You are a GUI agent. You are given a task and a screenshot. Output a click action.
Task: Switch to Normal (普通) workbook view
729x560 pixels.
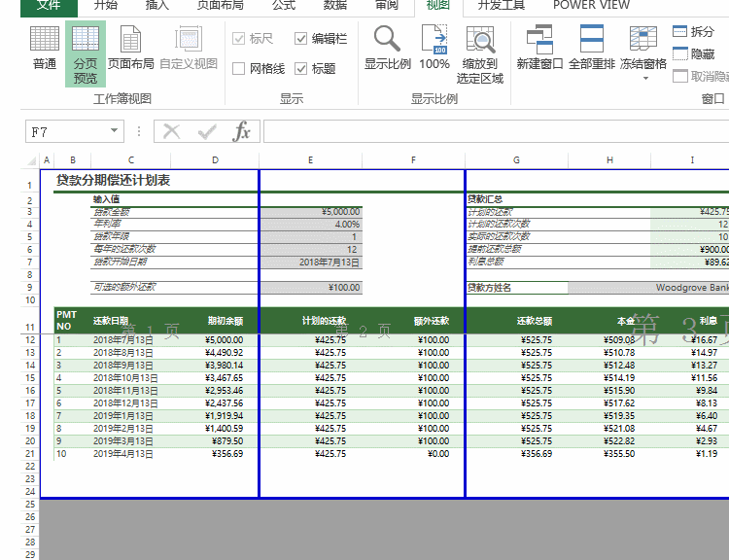tap(44, 49)
